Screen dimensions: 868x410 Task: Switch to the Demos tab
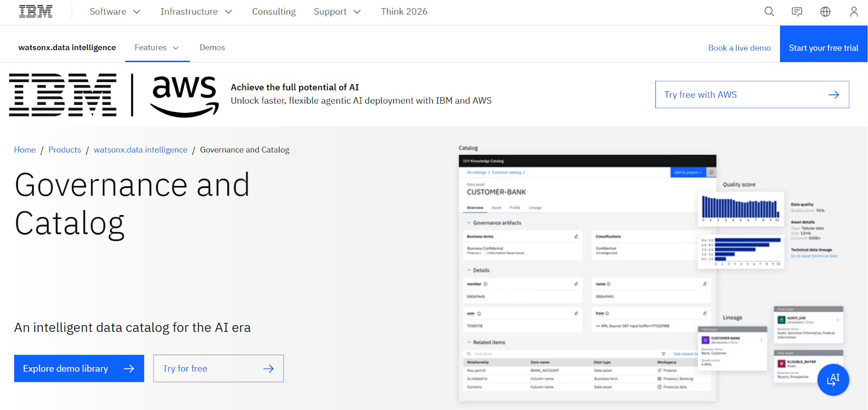point(212,48)
